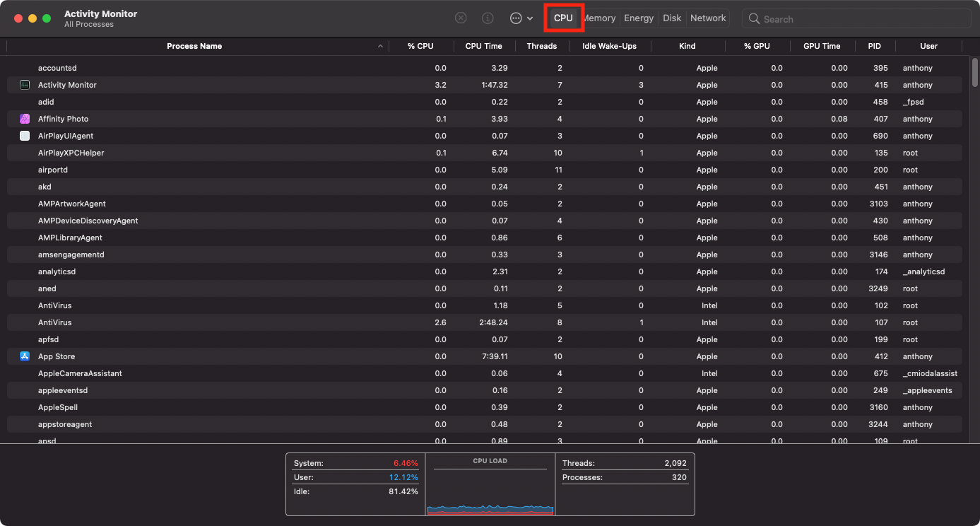Click the AirPlayUIAgent row icon
Viewport: 980px width, 526px height.
pyautogui.click(x=25, y=136)
